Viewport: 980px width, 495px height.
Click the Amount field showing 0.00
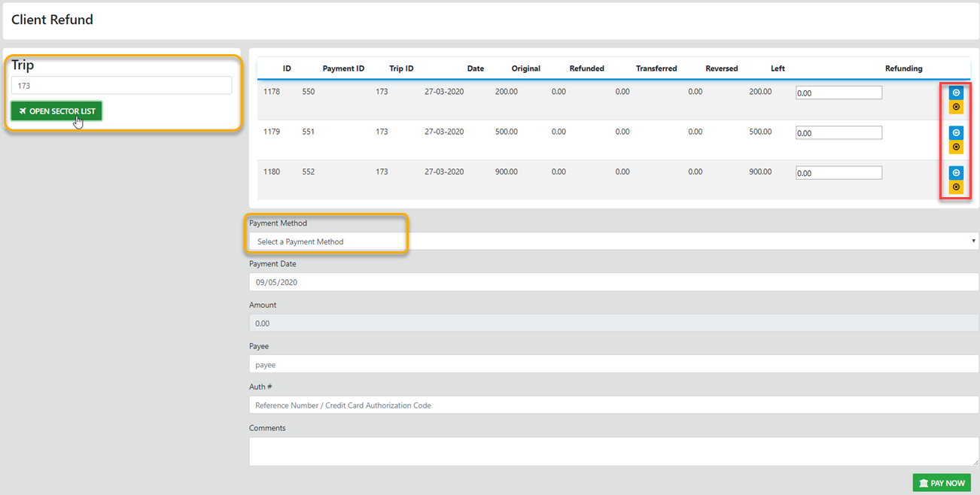point(613,323)
